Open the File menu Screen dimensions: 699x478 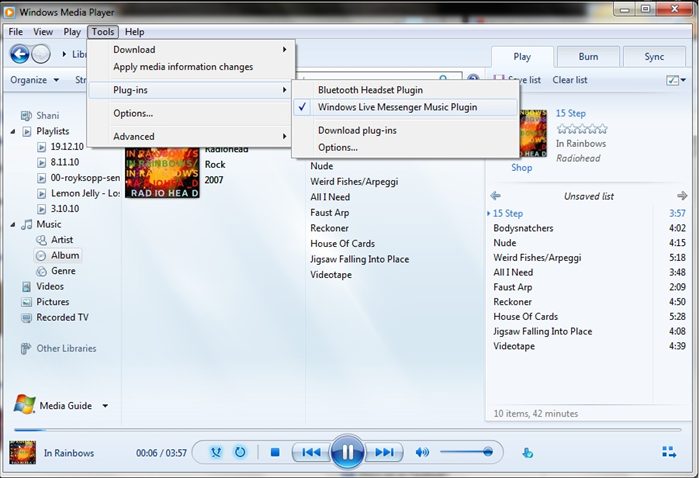pyautogui.click(x=16, y=32)
